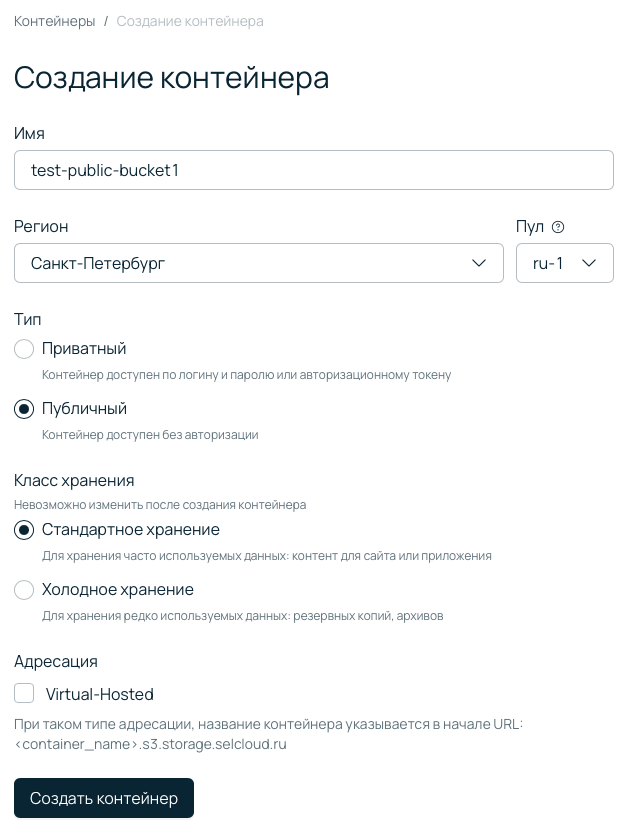This screenshot has width=643, height=826.
Task: Click the test-public-bucket1 text field
Action: click(313, 170)
